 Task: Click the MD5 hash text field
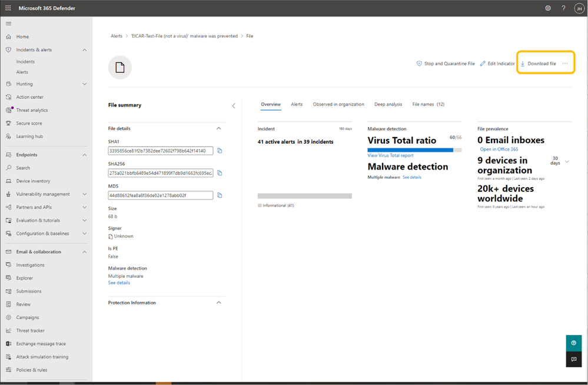tap(161, 195)
